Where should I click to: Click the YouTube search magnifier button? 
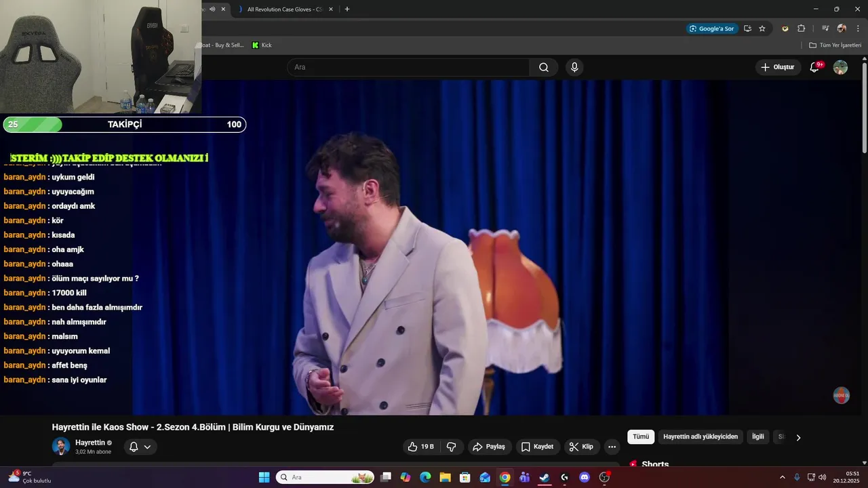pyautogui.click(x=544, y=67)
